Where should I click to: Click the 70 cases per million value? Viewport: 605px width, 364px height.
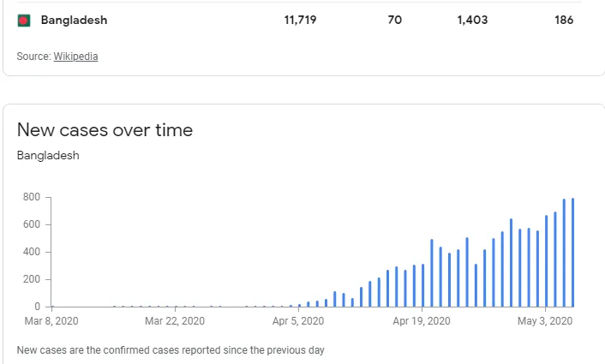(x=395, y=20)
